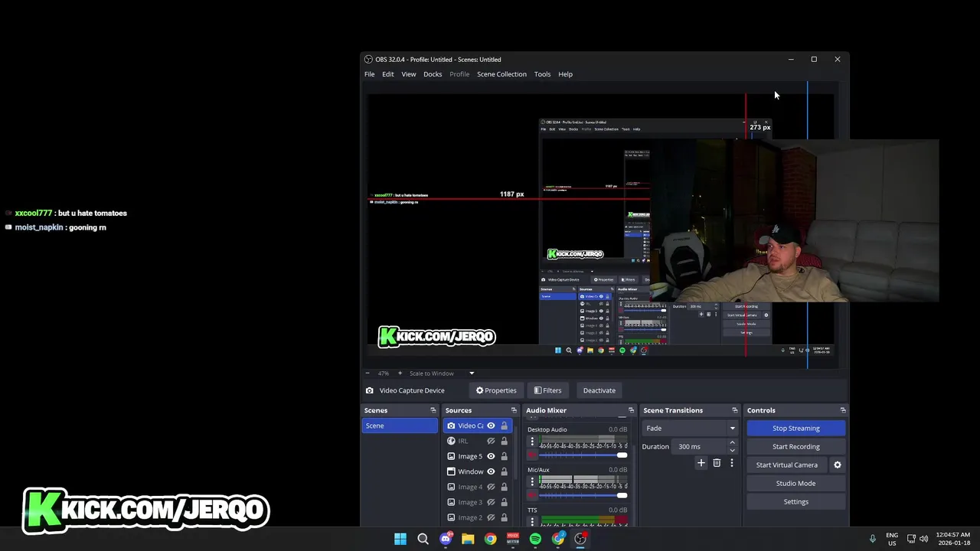This screenshot has height=551, width=980.
Task: Show the IRL source eye
Action: 491,441
